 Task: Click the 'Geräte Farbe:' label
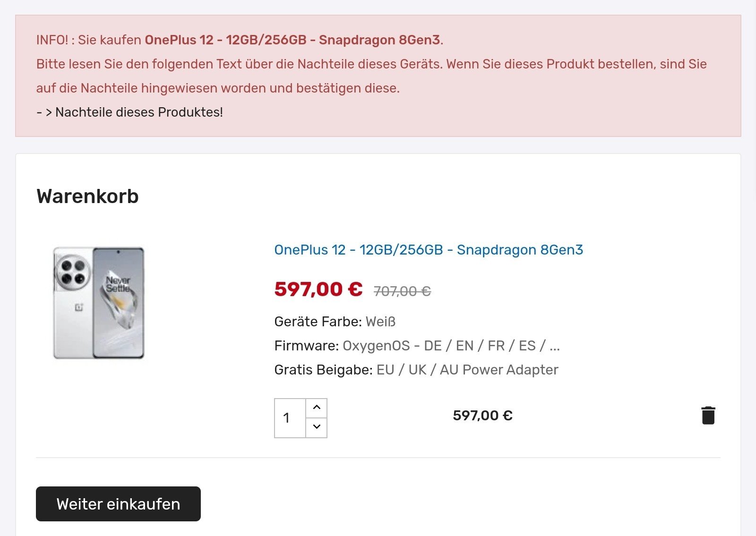(318, 322)
